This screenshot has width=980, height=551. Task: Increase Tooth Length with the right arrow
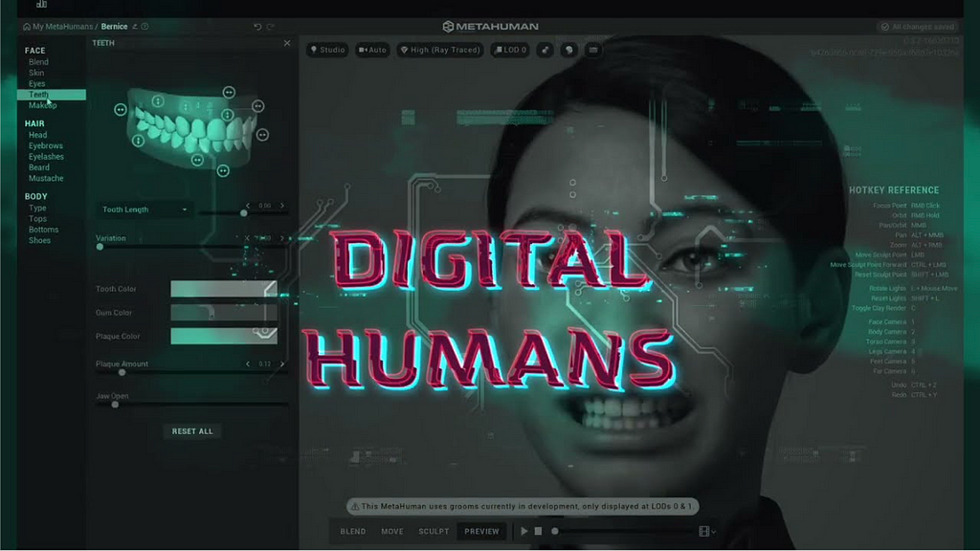click(282, 206)
